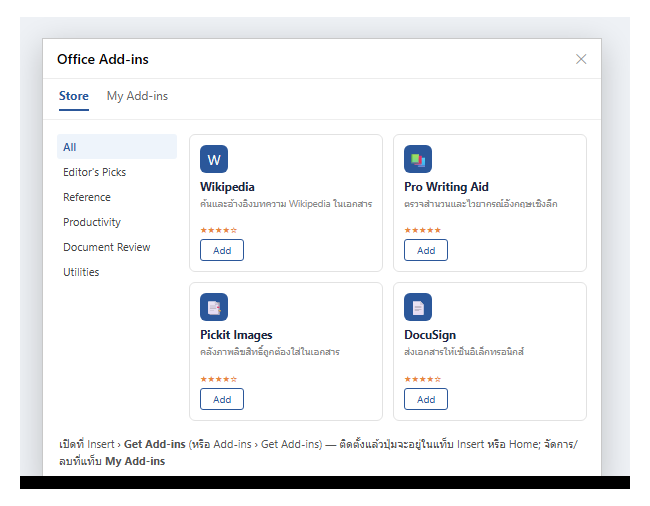Image resolution: width=650 pixels, height=506 pixels.
Task: Filter by Editor's Picks category
Action: click(x=117, y=172)
